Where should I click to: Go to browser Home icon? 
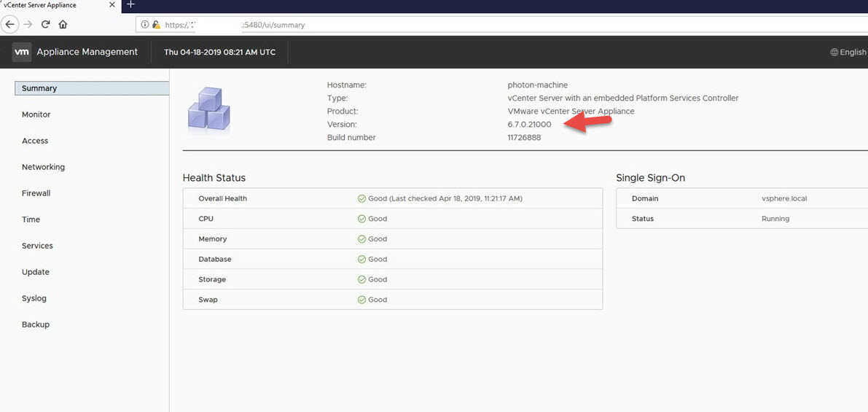coord(63,24)
